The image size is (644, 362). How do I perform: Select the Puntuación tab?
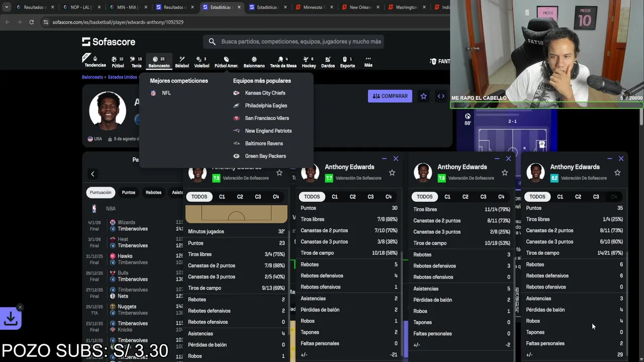pos(101,193)
